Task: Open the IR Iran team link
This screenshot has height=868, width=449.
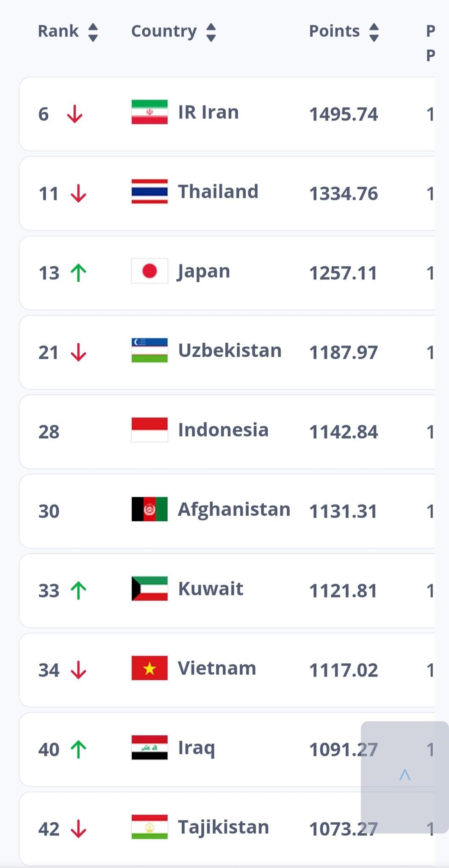Action: pyautogui.click(x=208, y=112)
